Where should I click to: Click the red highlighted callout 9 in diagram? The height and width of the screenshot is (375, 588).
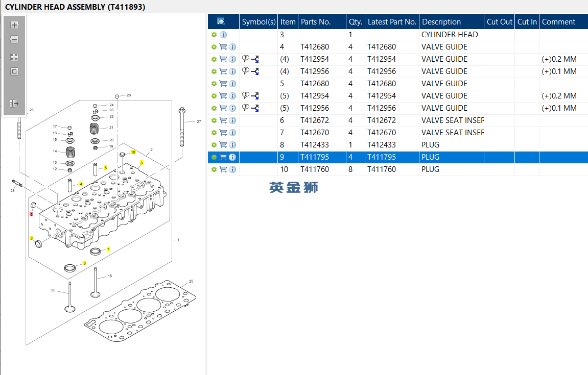pos(31,215)
